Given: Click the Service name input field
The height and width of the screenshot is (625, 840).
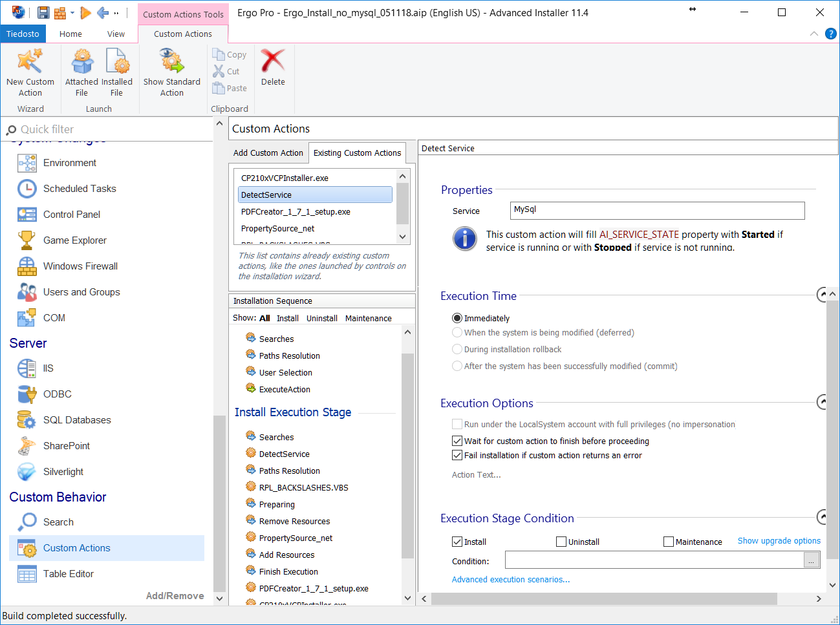Looking at the screenshot, I should point(657,210).
